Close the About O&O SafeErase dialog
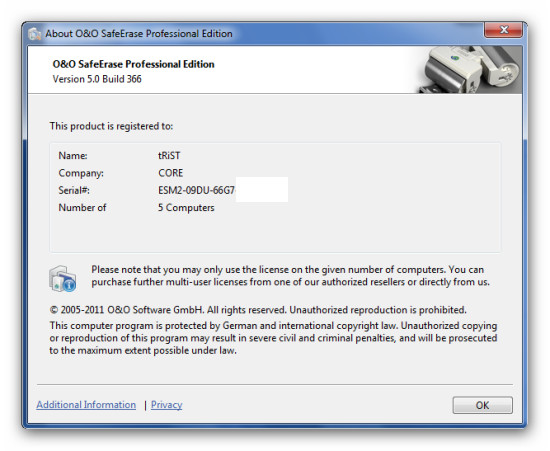Viewport: 550px width, 451px height. tap(503, 30)
